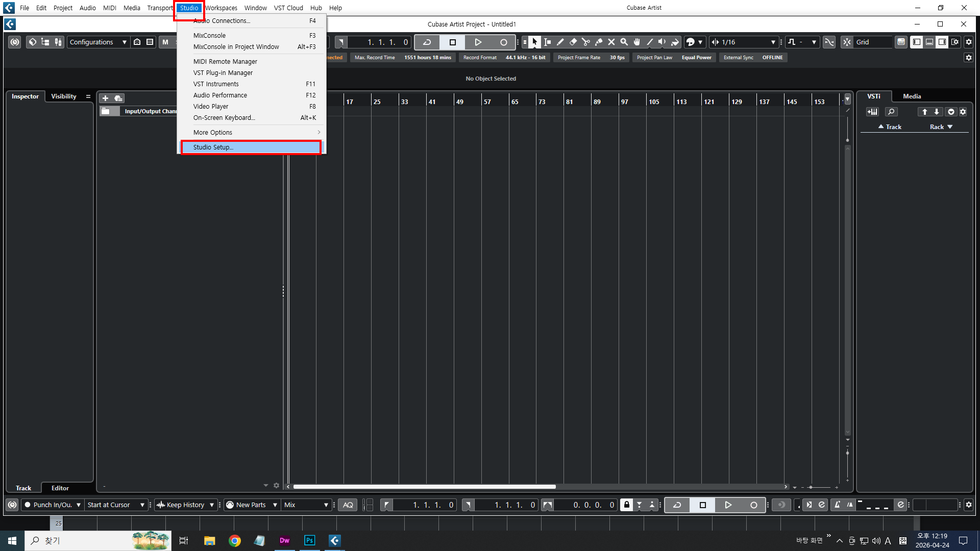Choose Studio Setup... from the Studio menu
The image size is (980, 551).
pyautogui.click(x=252, y=147)
